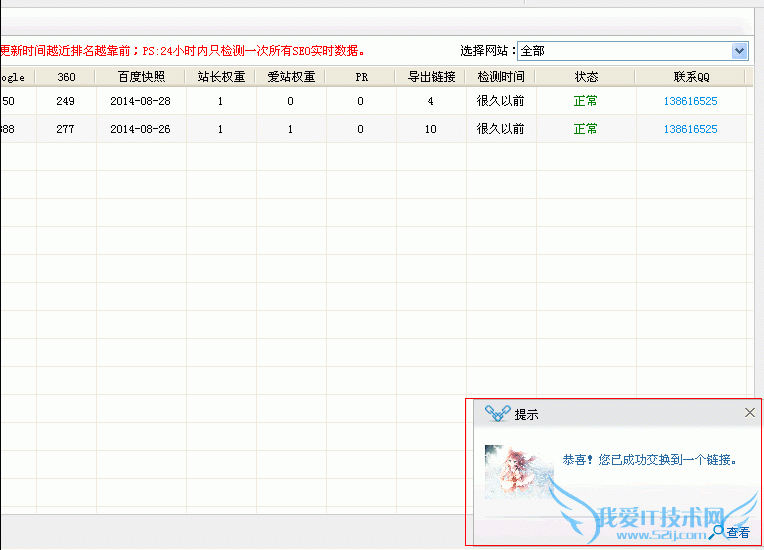Click the 360 value 277

point(65,129)
